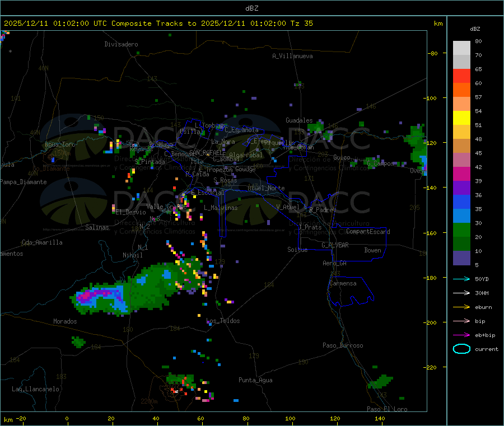Click the white 30HM arrow in legend

(461, 293)
